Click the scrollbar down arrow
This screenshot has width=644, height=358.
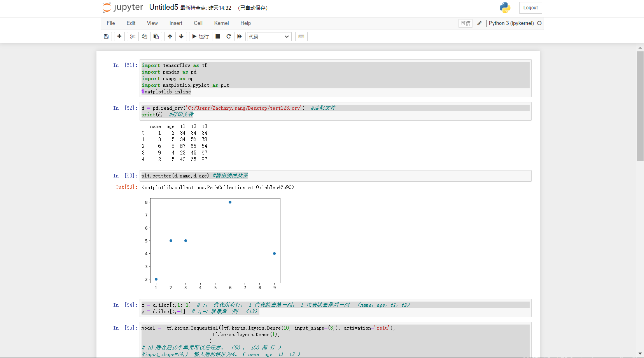(x=640, y=353)
